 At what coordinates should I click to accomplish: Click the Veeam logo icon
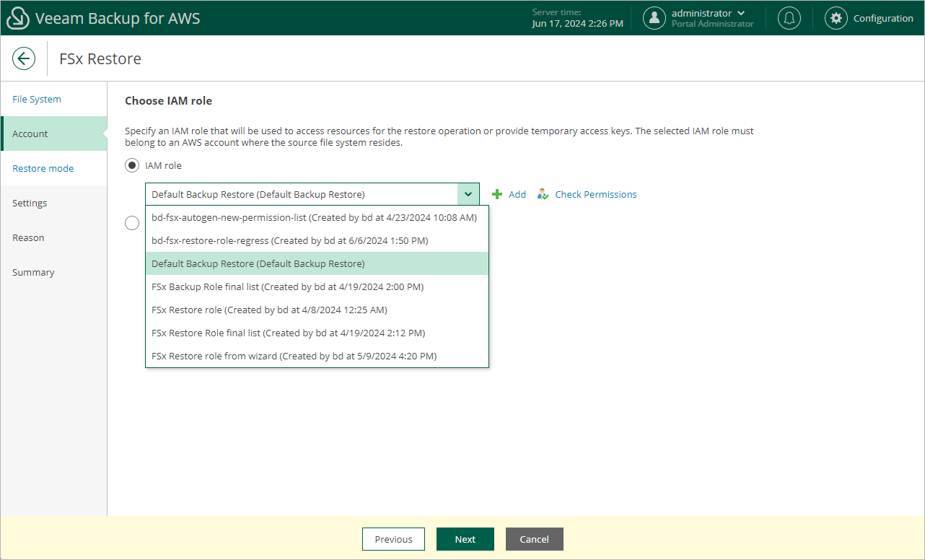pyautogui.click(x=18, y=18)
